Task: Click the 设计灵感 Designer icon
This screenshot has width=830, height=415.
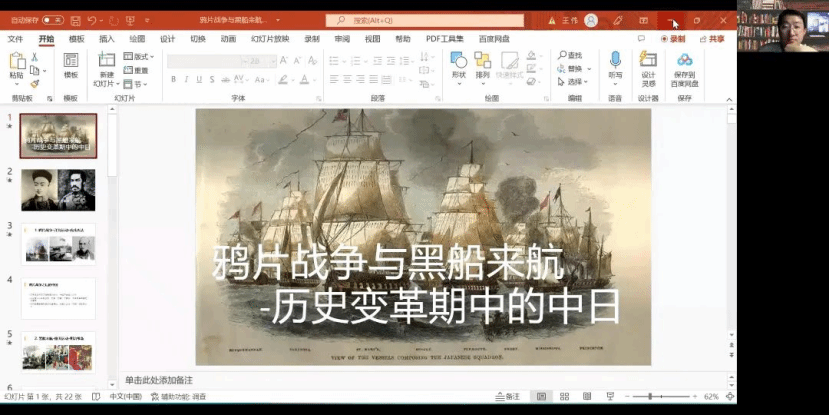Action: point(648,59)
